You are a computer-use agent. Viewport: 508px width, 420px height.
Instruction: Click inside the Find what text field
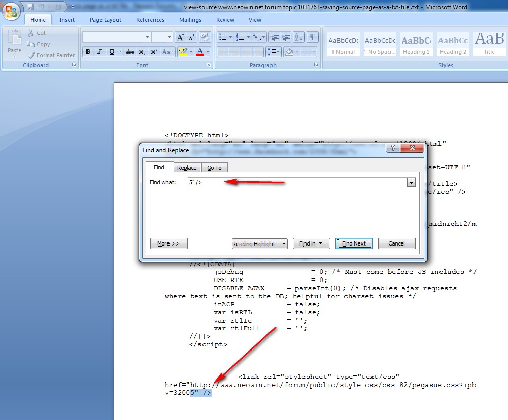click(297, 183)
